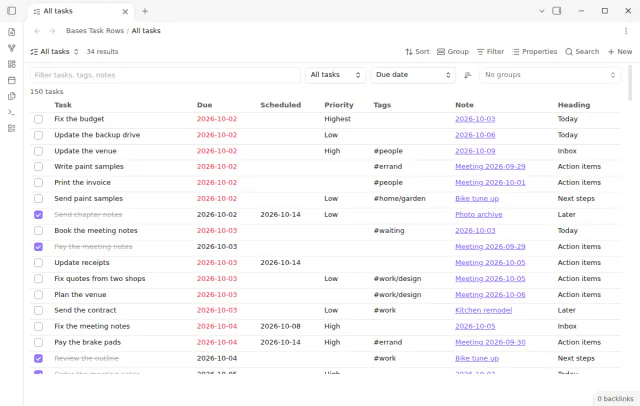Open canvas icon in ribbon
640x406 pixels.
pyautogui.click(x=11, y=64)
